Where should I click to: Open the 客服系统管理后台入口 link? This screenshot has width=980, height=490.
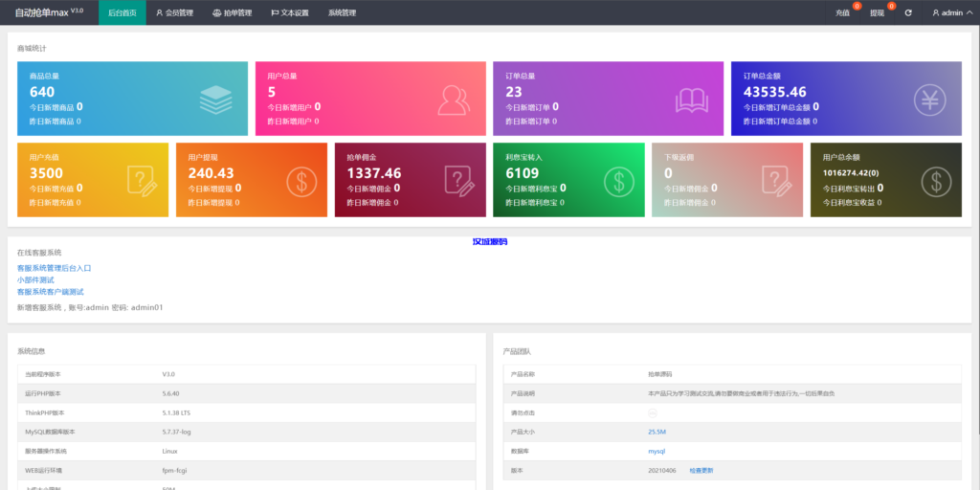click(x=54, y=268)
